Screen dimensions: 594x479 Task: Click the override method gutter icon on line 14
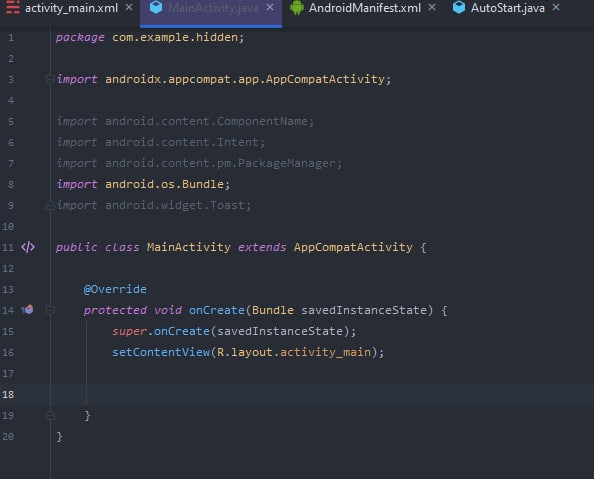point(28,310)
